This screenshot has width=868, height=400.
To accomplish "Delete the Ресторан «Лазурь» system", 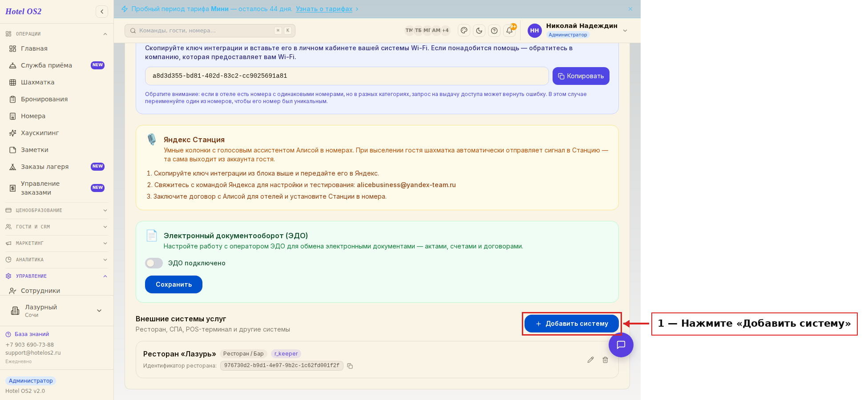I will click(605, 360).
